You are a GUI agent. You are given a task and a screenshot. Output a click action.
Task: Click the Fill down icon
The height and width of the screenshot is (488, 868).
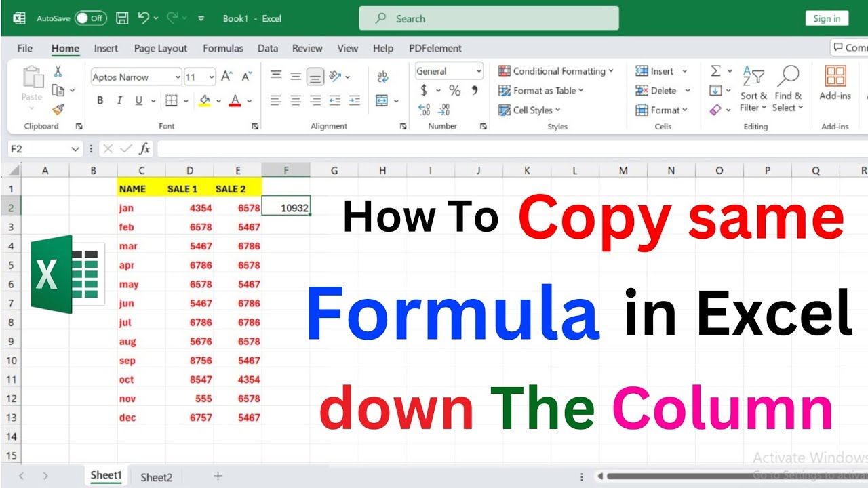click(x=715, y=90)
